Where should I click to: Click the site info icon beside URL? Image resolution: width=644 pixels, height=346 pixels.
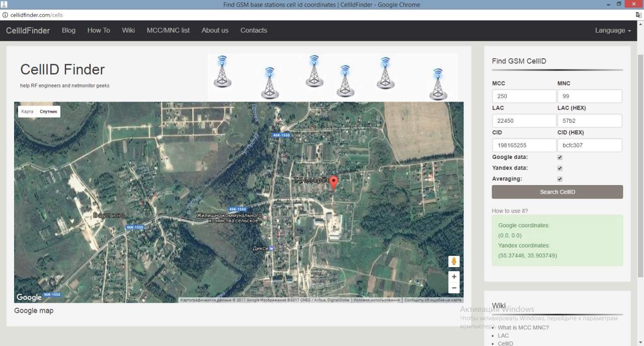6,15
